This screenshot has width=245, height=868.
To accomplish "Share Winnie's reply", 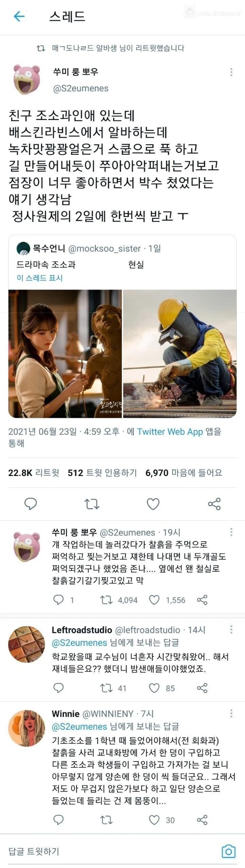I will [x=202, y=820].
